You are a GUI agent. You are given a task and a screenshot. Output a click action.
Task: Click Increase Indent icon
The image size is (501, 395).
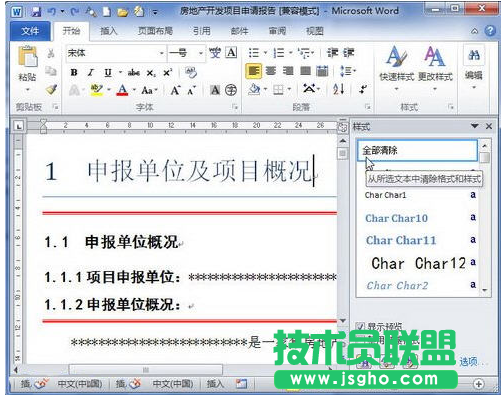coord(349,53)
